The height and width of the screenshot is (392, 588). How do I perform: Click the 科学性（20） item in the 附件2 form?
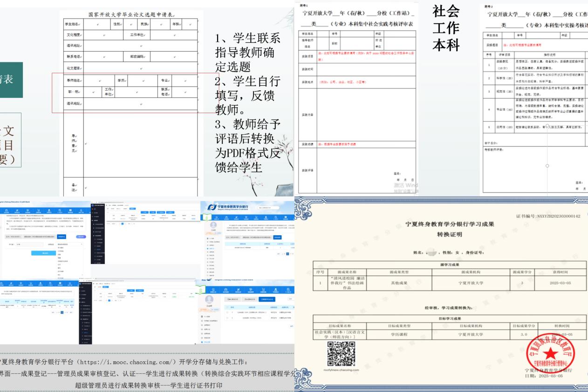pyautogui.click(x=504, y=78)
